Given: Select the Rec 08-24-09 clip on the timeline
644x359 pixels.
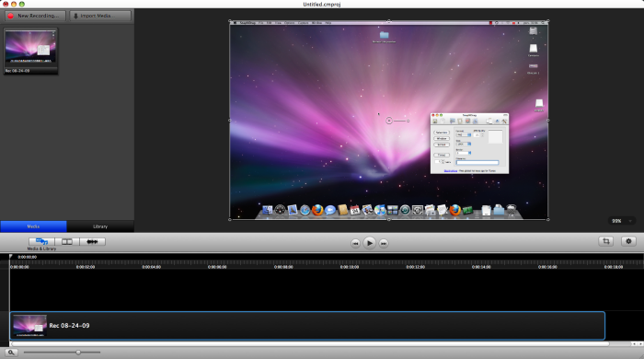Looking at the screenshot, I should coord(307,326).
